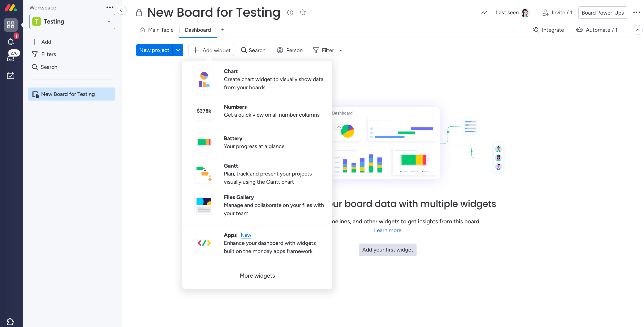The width and height of the screenshot is (644, 327).
Task: Show board info icon
Action: click(290, 12)
